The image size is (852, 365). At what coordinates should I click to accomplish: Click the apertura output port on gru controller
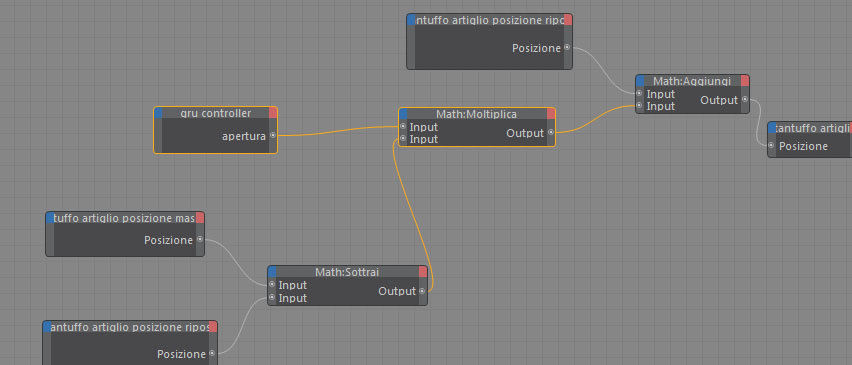(273, 135)
